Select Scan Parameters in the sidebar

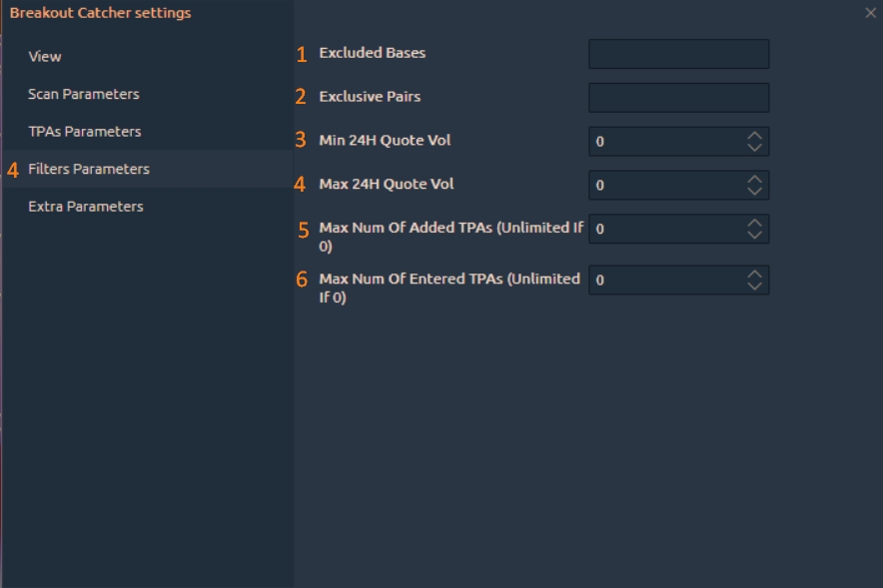(84, 94)
